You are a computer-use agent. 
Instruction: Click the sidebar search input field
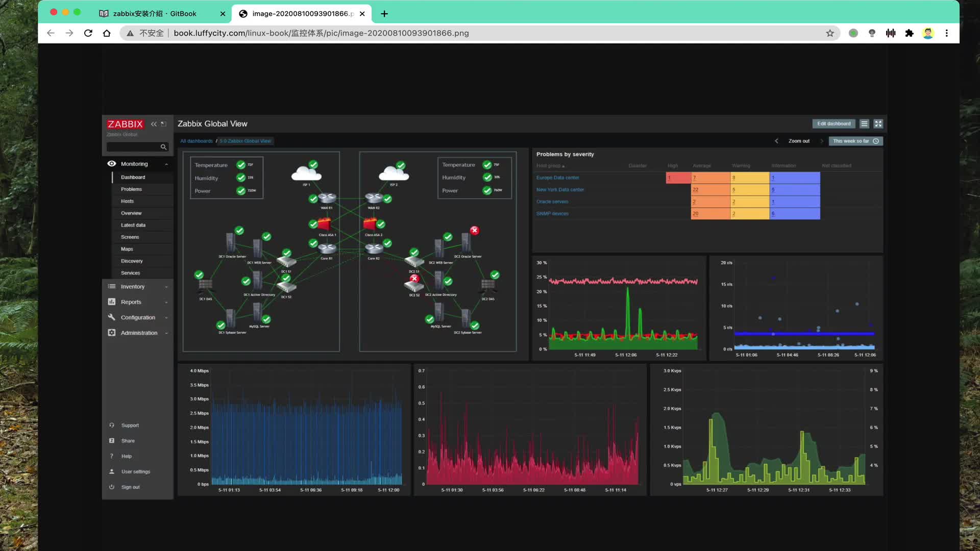[x=133, y=147]
